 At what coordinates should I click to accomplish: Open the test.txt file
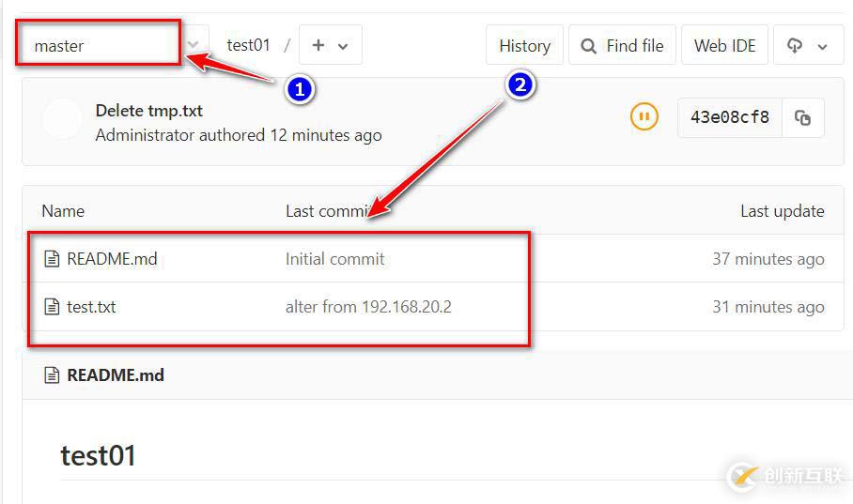pyautogui.click(x=91, y=307)
